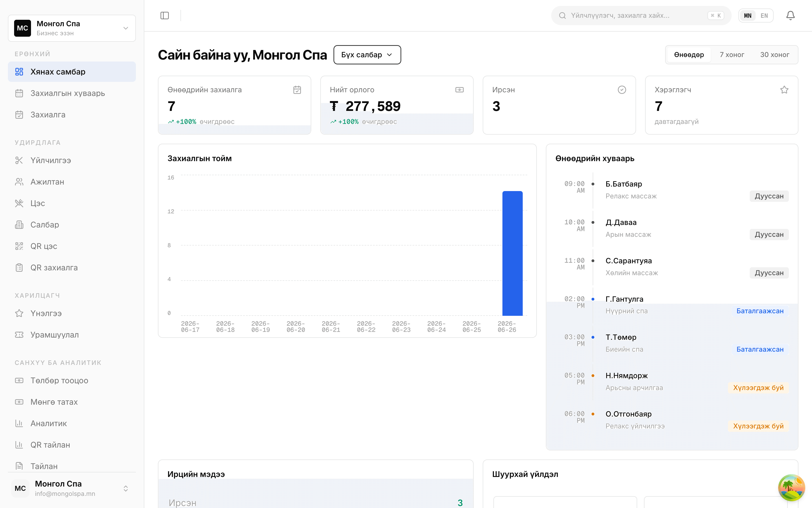
Task: Open Хянах самбар in sidebar
Action: click(x=72, y=72)
